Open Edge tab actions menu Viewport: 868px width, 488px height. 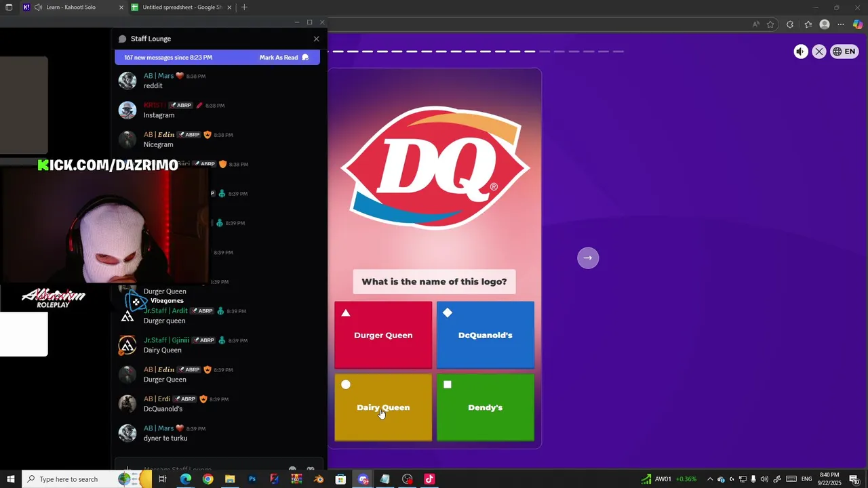(x=9, y=7)
